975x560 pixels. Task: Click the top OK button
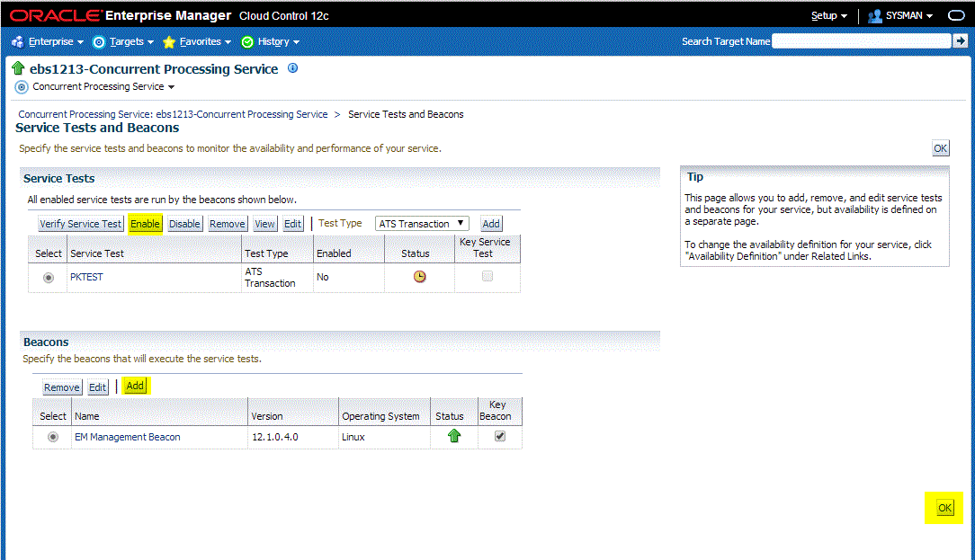[940, 148]
